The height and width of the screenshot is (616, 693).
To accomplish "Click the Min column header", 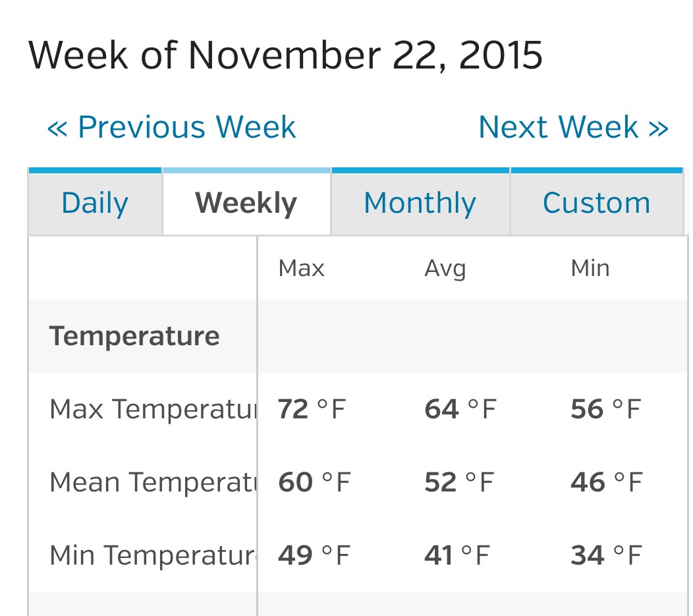I will pyautogui.click(x=590, y=268).
